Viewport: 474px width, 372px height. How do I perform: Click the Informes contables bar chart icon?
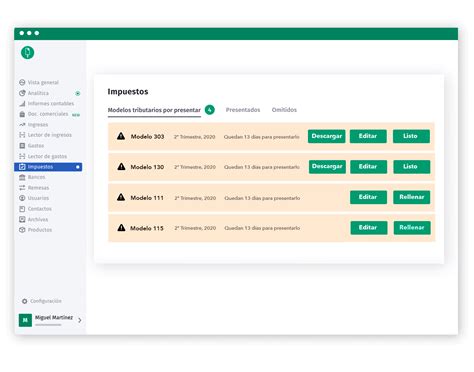(x=22, y=104)
